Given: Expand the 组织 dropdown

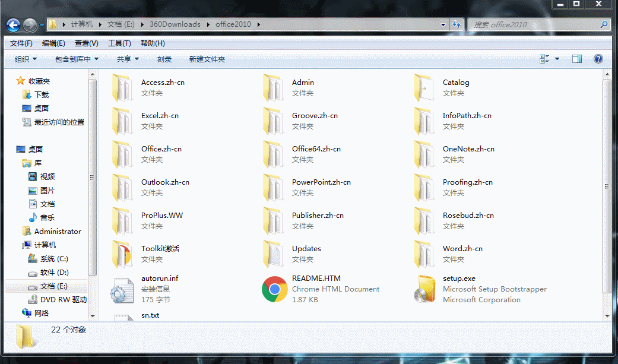Looking at the screenshot, I should coord(26,59).
